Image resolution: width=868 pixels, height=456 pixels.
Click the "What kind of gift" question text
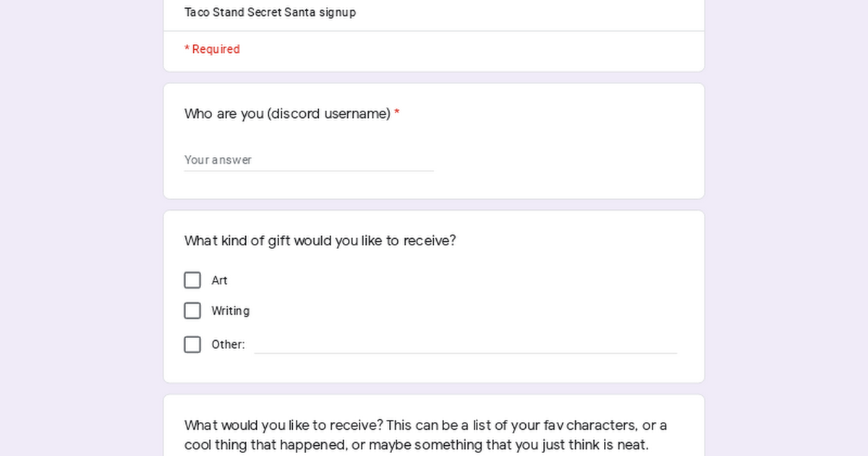pyautogui.click(x=320, y=240)
